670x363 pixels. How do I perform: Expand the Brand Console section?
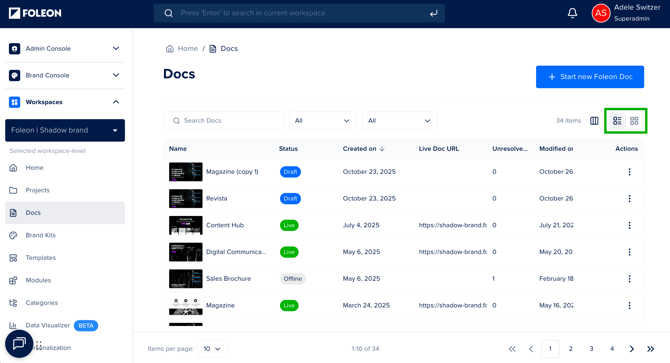[x=116, y=75]
